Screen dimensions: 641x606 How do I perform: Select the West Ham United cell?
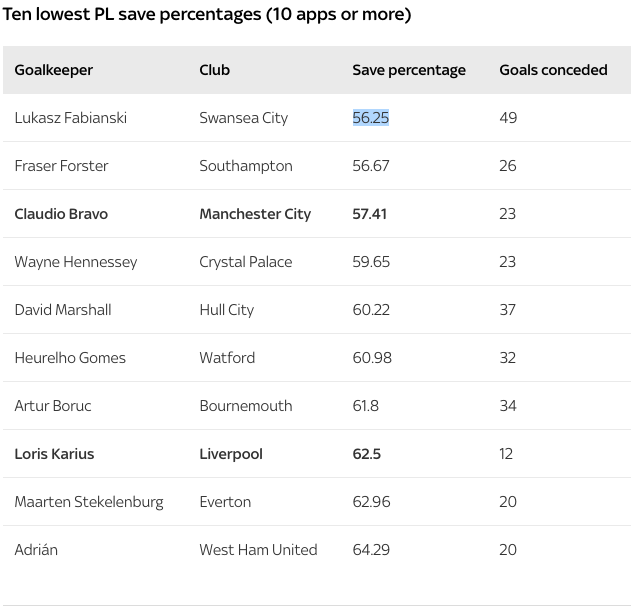pos(258,550)
